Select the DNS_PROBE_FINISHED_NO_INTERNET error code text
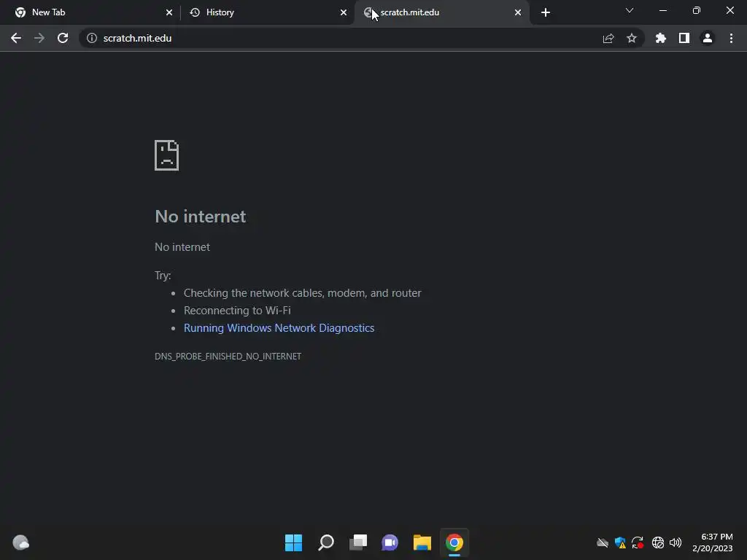747x560 pixels. point(228,356)
